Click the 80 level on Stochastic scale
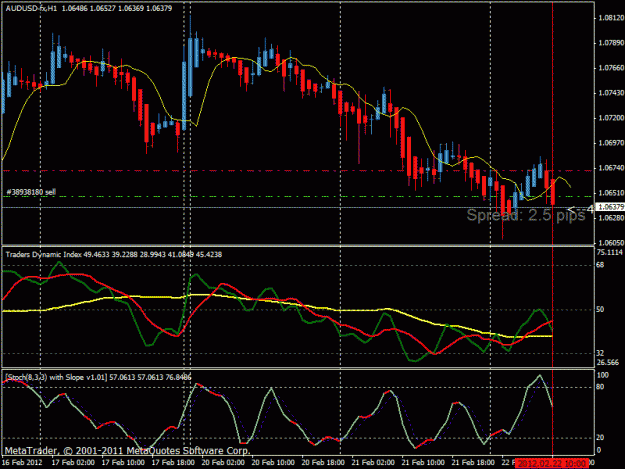This screenshot has width=625, height=469. coord(600,387)
